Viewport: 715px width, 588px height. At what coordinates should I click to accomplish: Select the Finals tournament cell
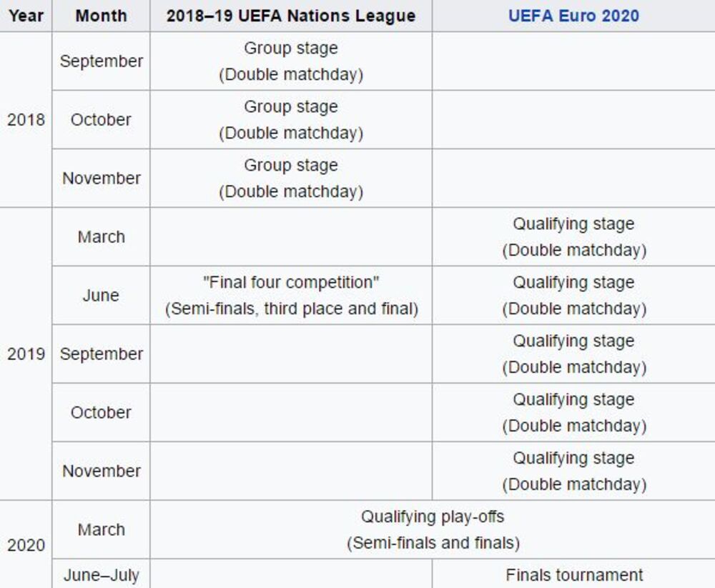coord(573,575)
